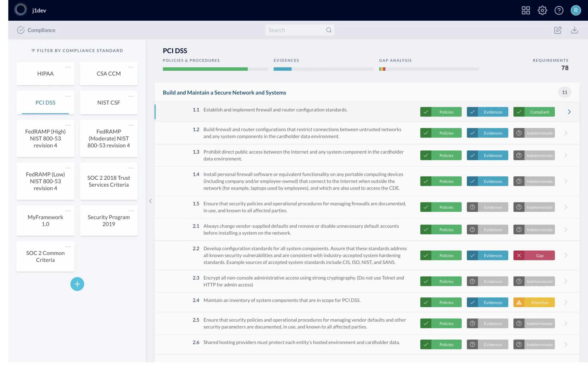Select the HIPAA compliance standard
Screen dimensions: 588x372
(x=45, y=73)
